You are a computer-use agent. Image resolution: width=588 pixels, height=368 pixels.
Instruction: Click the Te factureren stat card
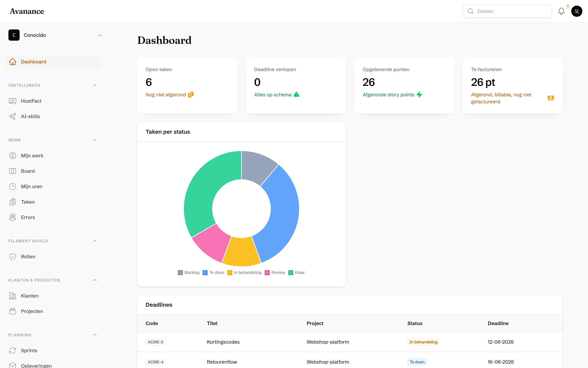coord(513,86)
